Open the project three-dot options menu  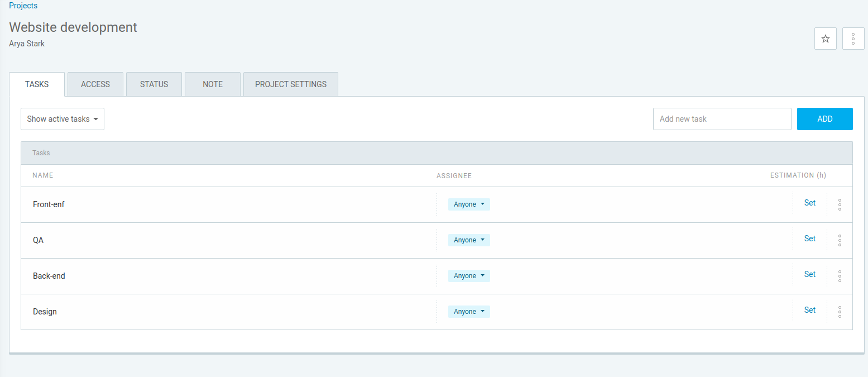click(853, 39)
